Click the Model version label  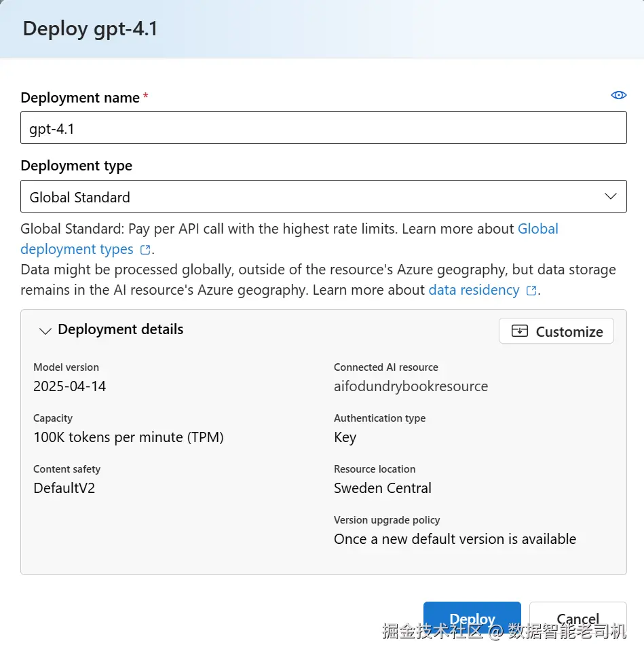click(x=67, y=367)
